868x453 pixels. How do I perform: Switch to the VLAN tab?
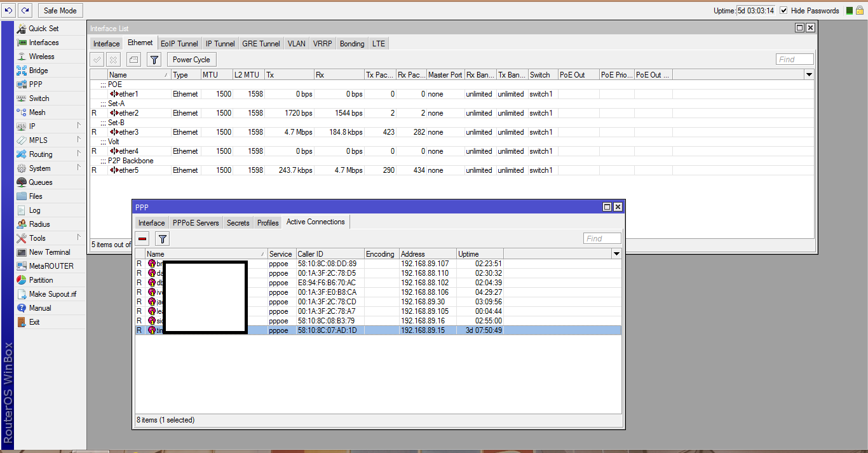click(x=296, y=44)
